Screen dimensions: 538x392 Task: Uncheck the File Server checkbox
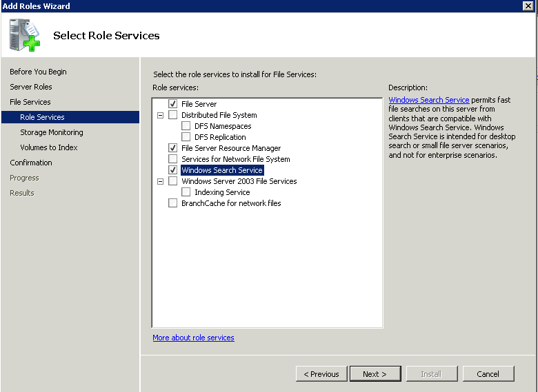pos(173,103)
